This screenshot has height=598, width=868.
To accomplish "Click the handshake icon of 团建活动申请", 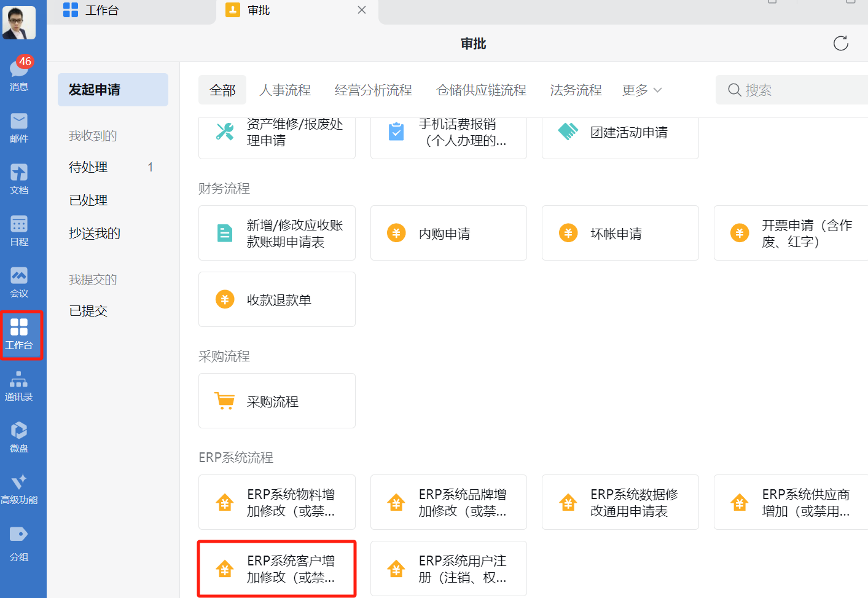I will pos(568,132).
